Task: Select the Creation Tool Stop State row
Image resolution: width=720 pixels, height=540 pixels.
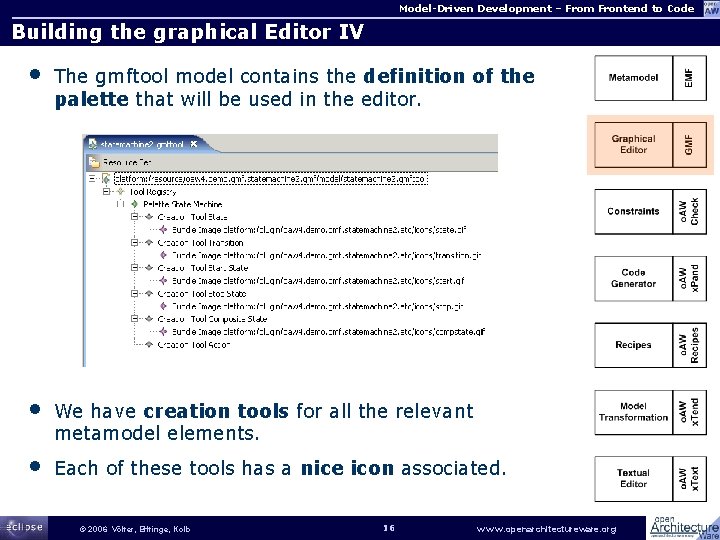Action: [x=202, y=294]
